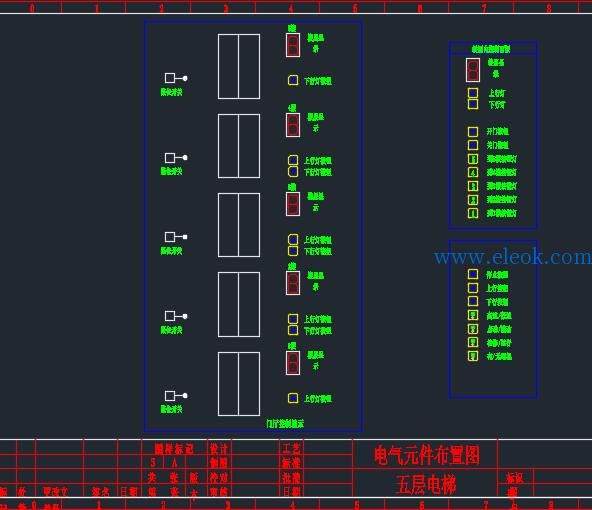Click fifth-floor 下行灯按钮 call button
Screen dimensions: 592x510
click(x=293, y=80)
